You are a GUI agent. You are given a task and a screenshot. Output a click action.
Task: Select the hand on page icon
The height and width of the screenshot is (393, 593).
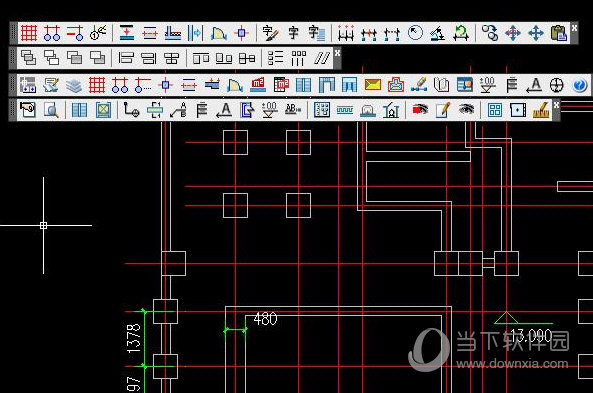click(28, 110)
